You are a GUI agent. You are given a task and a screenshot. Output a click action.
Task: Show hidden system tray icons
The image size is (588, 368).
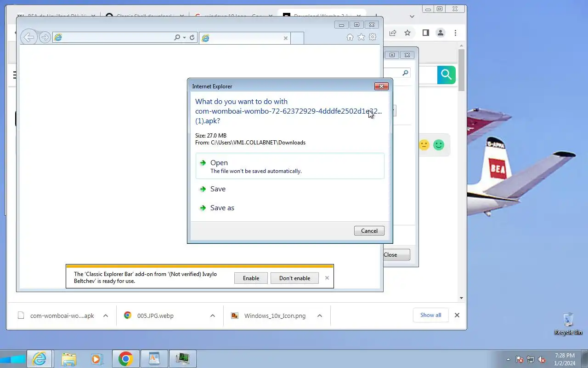point(508,359)
